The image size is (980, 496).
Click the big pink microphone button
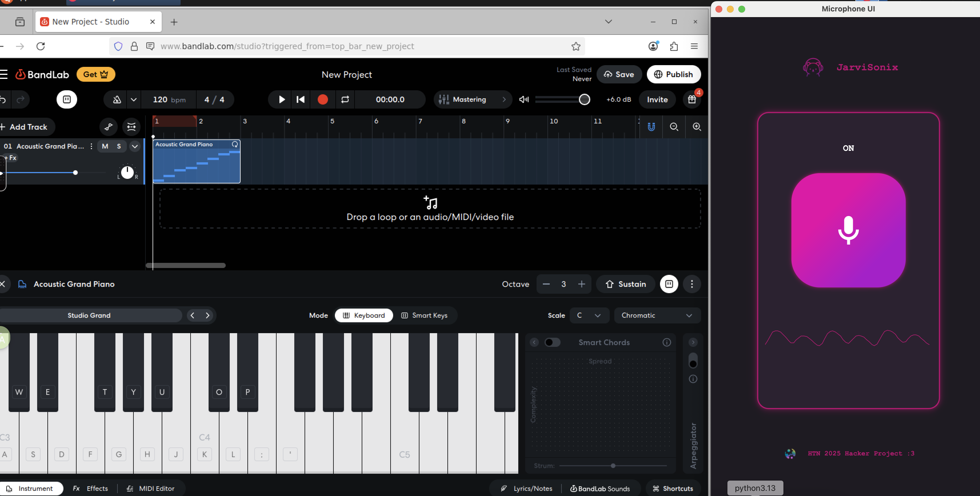point(848,230)
